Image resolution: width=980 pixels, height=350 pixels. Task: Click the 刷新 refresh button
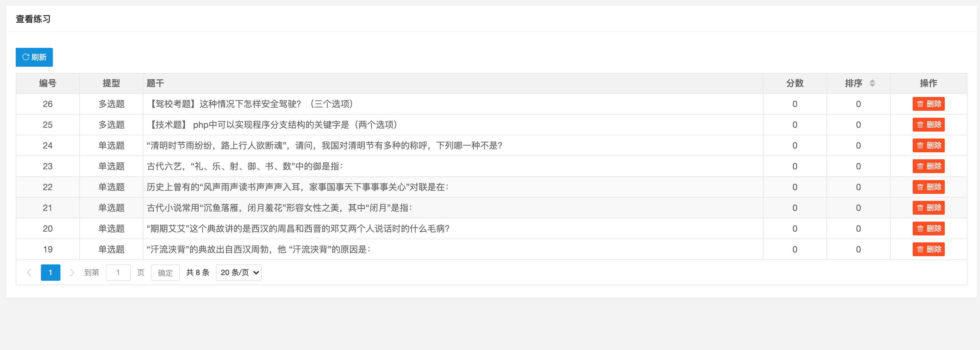point(34,57)
